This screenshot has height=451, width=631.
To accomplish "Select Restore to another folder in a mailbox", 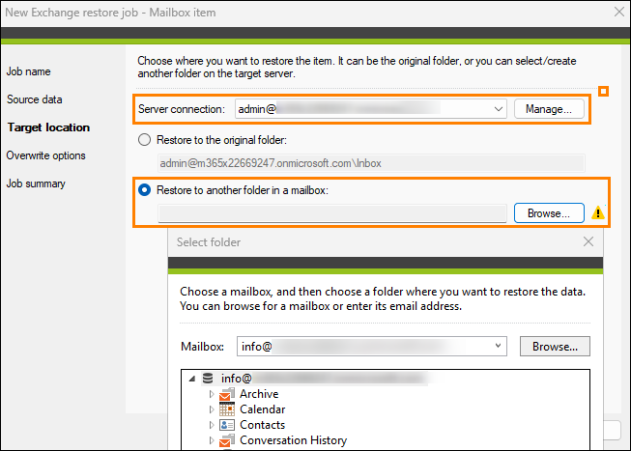I will click(144, 190).
